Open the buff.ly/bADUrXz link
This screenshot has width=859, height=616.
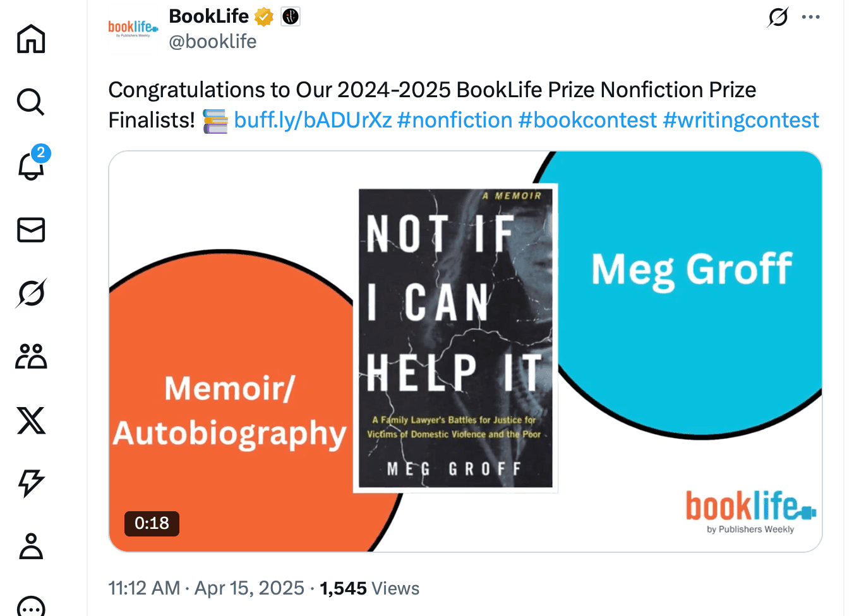313,120
